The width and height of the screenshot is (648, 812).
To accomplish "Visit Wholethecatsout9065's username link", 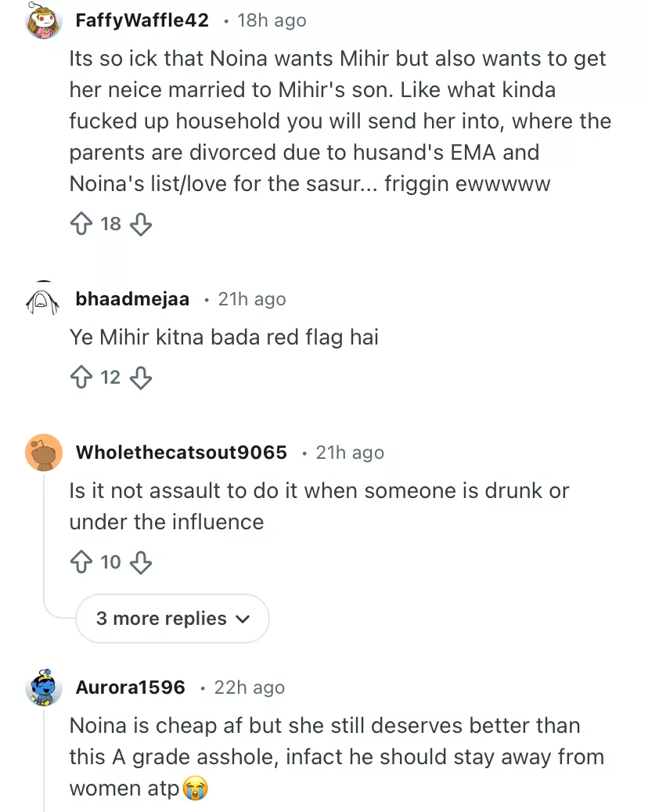I will 182,453.
